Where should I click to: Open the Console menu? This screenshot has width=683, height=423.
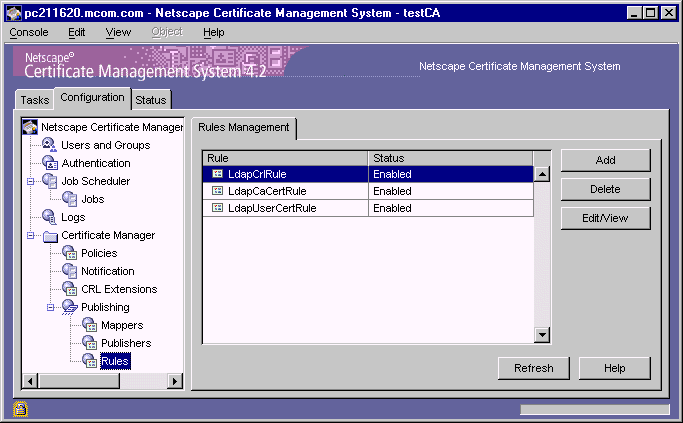pos(29,32)
